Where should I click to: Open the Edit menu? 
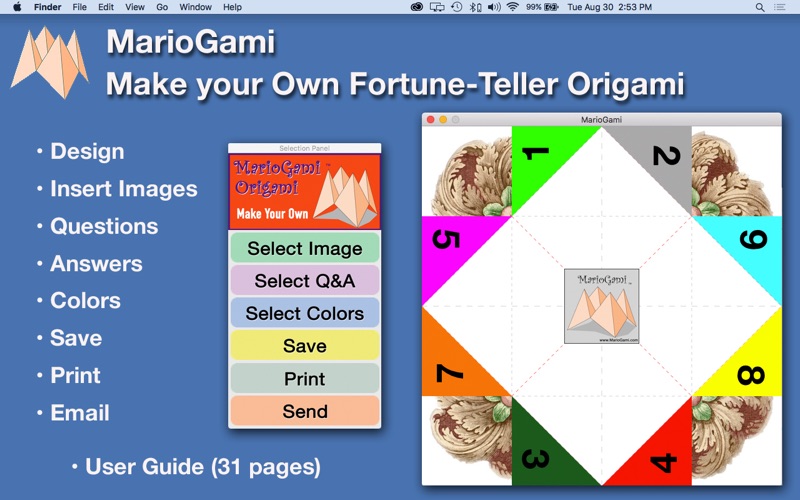pyautogui.click(x=106, y=7)
